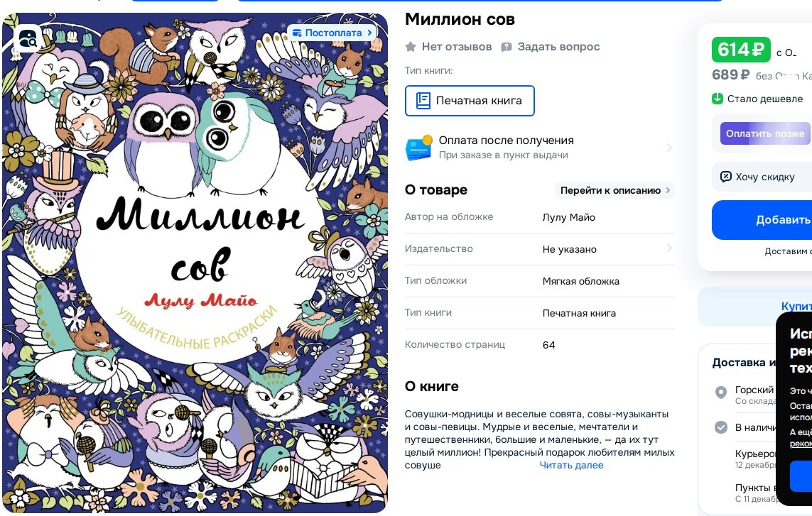Click Читать далее to expand book description
This screenshot has height=516, width=812.
(571, 465)
